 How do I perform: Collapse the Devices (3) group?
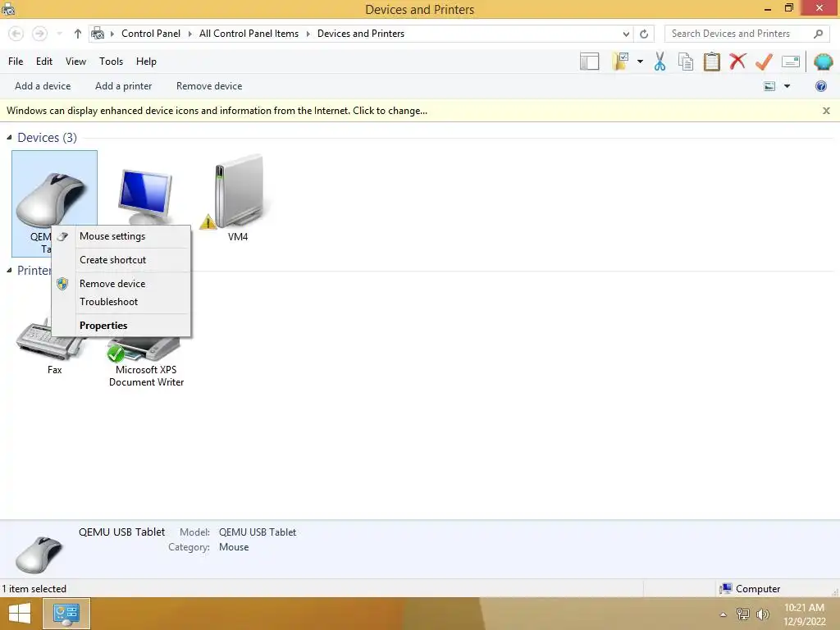pos(9,138)
